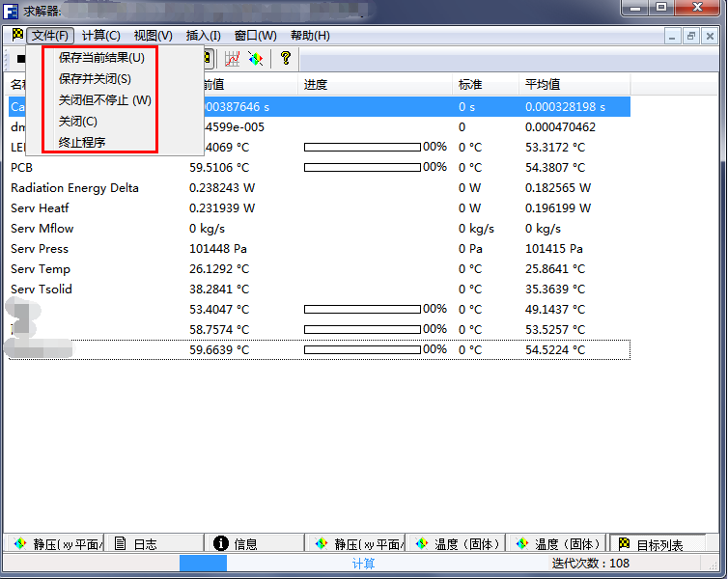
Task: Click the yellow question mark help icon
Action: tap(286, 59)
